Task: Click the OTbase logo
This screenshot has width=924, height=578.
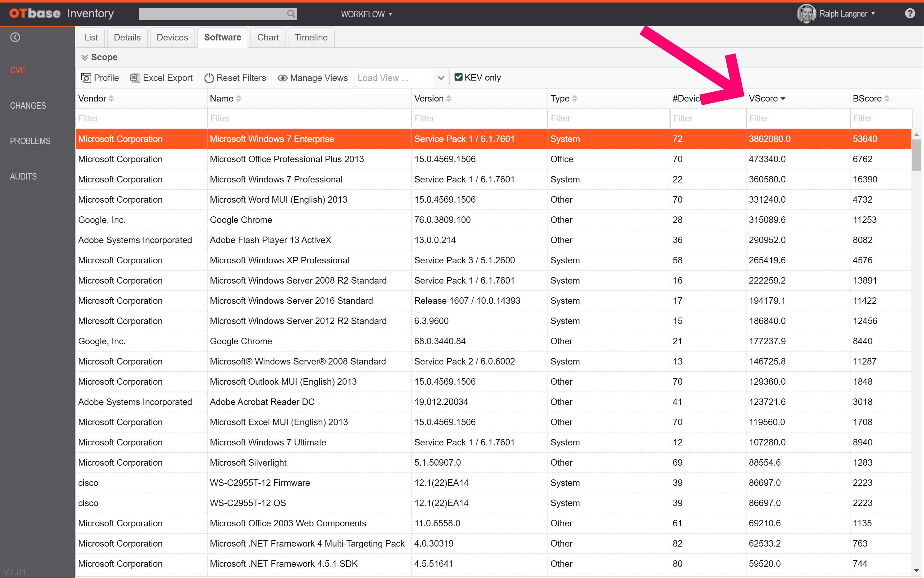Action: pos(35,13)
